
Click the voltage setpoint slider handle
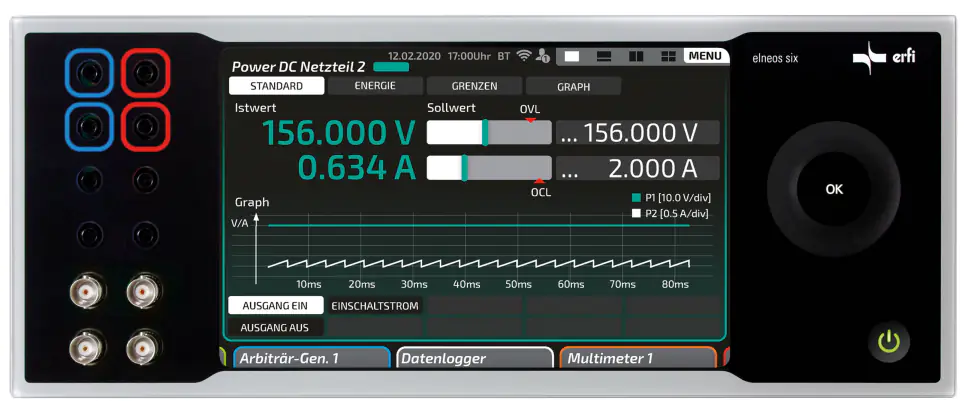[485, 133]
